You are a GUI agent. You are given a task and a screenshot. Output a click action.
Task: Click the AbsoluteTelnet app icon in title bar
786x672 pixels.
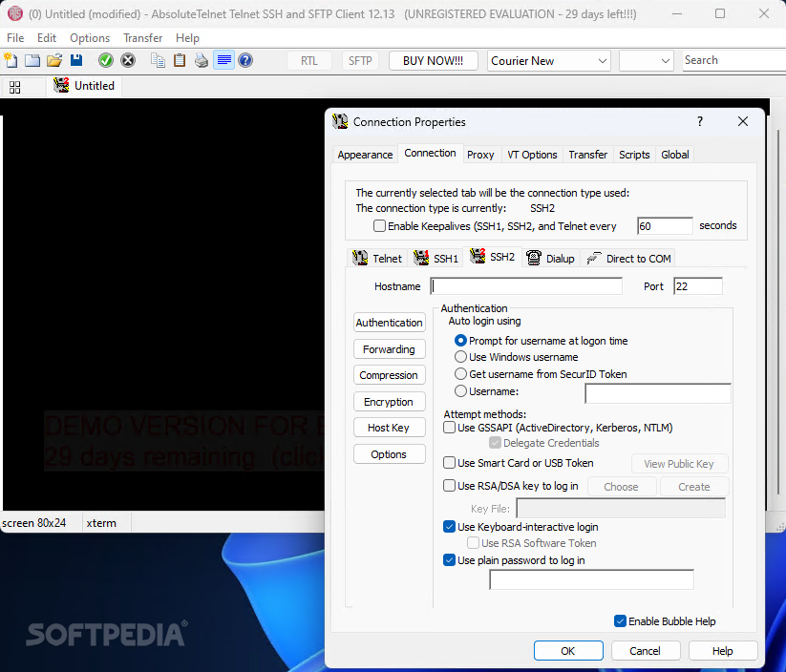click(15, 13)
